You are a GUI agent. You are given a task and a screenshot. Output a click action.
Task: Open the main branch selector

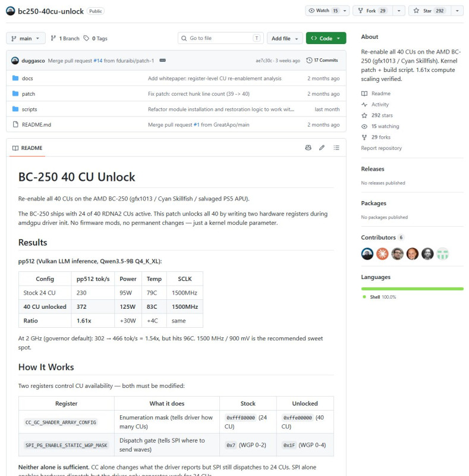pos(26,38)
